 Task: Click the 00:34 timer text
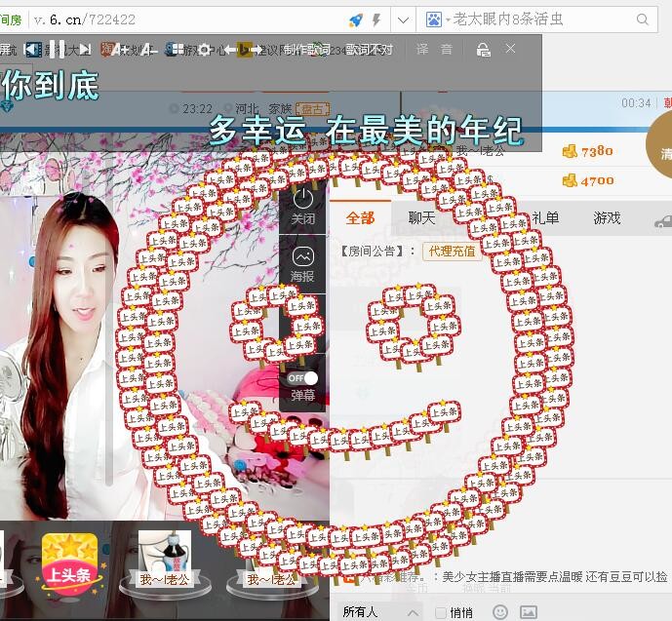636,102
